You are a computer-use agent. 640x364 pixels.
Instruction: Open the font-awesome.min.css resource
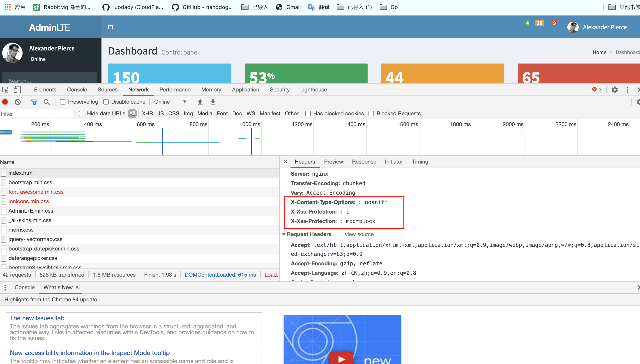(36, 192)
